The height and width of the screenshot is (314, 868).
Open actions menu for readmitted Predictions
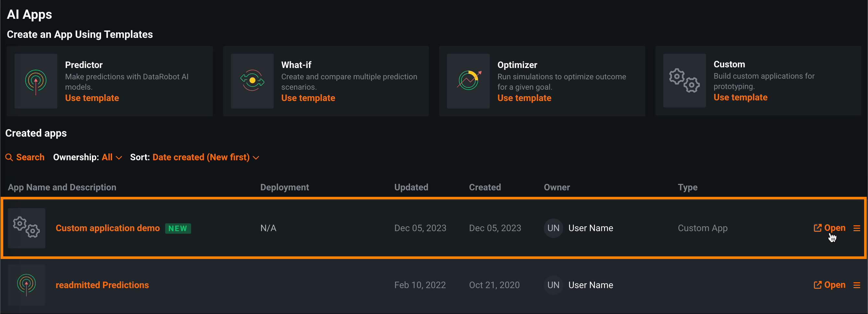pyautogui.click(x=857, y=285)
